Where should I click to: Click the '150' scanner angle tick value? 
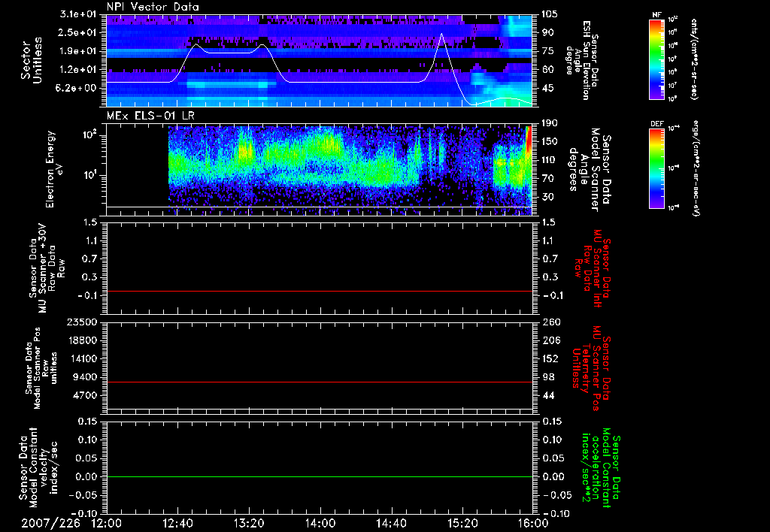click(550, 142)
